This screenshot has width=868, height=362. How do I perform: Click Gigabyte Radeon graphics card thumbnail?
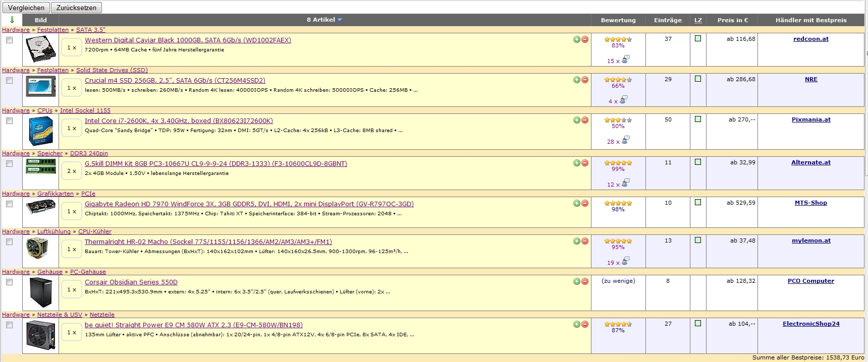(41, 207)
